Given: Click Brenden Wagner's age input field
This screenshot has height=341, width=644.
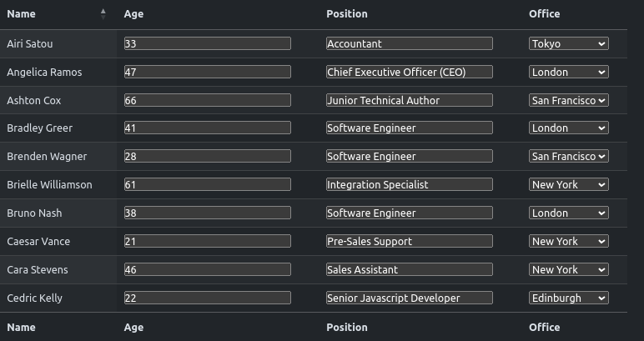Looking at the screenshot, I should click(207, 156).
